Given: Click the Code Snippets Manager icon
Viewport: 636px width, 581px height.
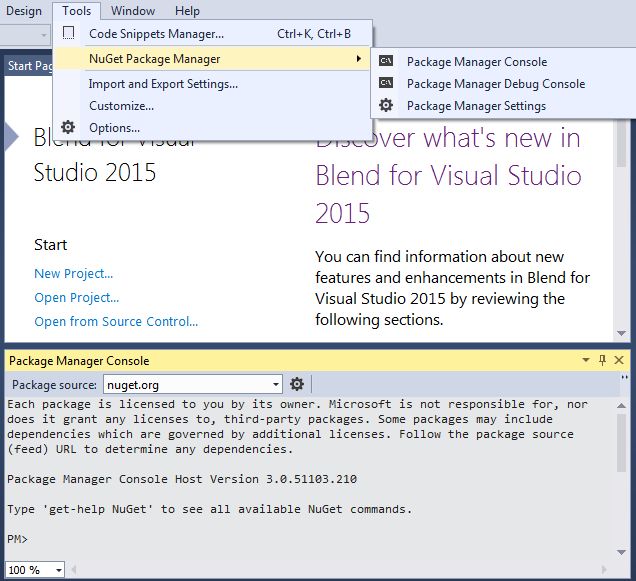Looking at the screenshot, I should pos(69,33).
